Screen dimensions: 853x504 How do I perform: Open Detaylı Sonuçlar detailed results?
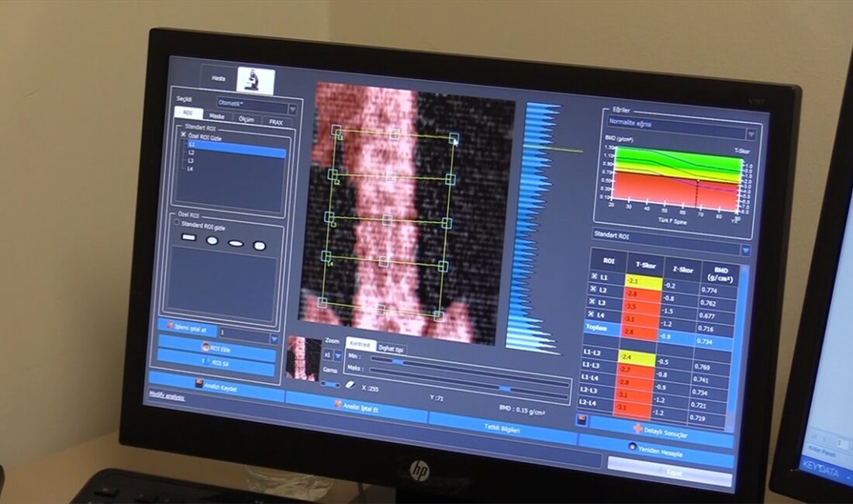tap(661, 433)
